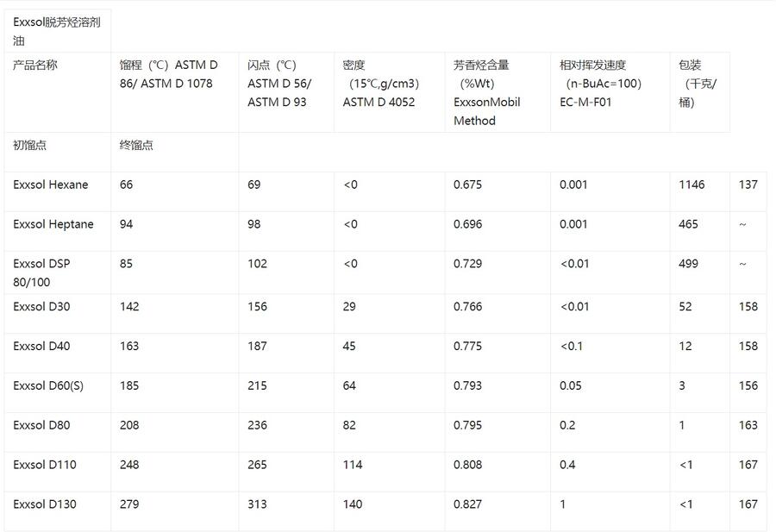Select the 馏程 ASTM D 86 header cell
The width and height of the screenshot is (776, 532).
[x=169, y=74]
